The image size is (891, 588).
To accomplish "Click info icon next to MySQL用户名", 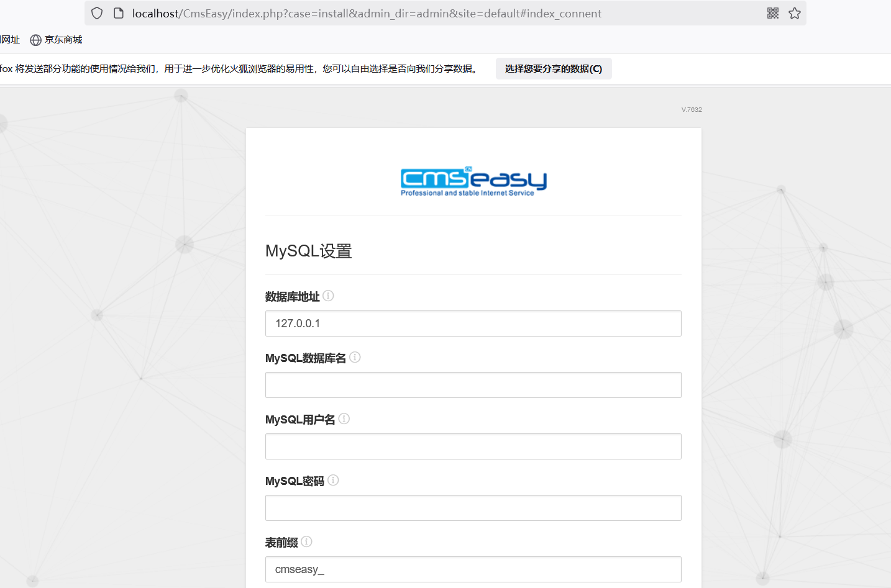I will tap(344, 418).
